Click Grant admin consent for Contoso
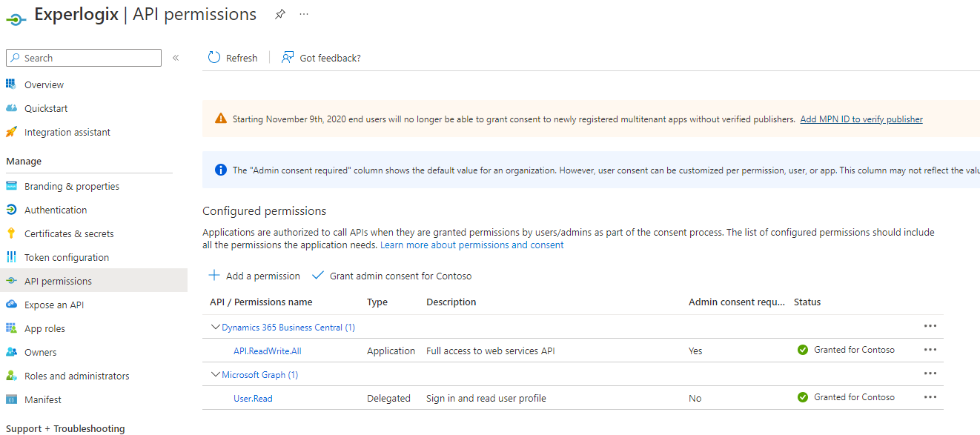The width and height of the screenshot is (980, 435). 391,276
